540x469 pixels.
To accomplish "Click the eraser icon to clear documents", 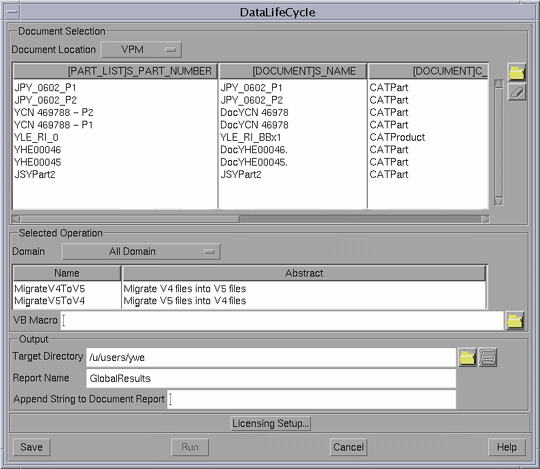I will coord(517,92).
